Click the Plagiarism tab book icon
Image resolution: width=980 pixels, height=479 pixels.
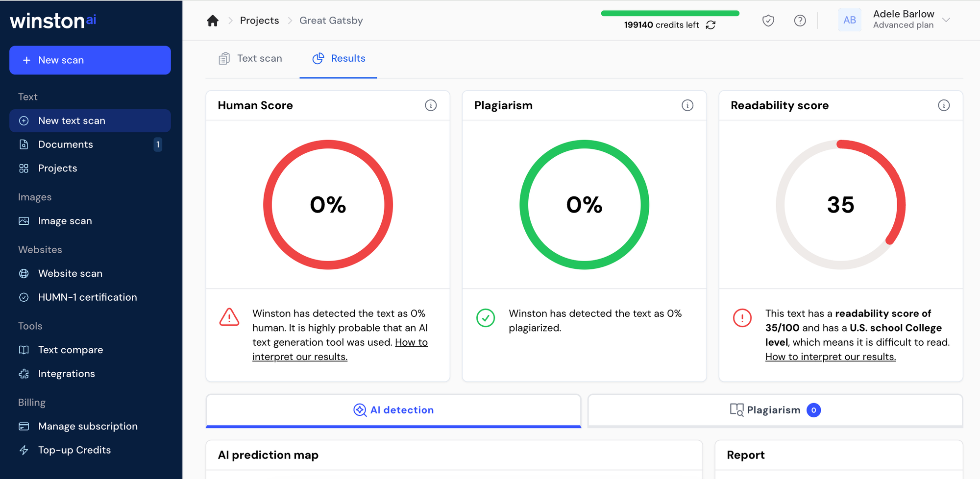click(736, 410)
